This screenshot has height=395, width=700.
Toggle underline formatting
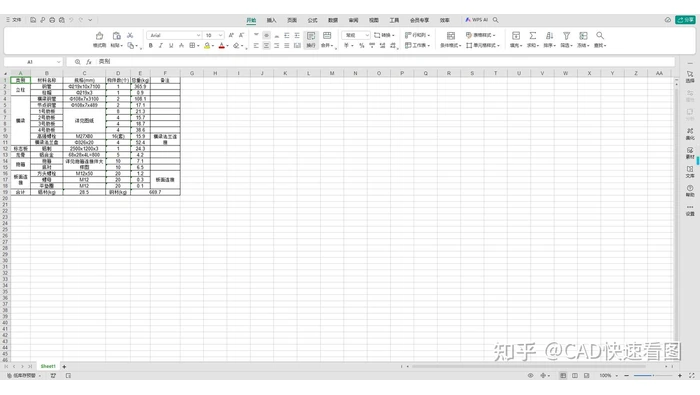[x=171, y=46]
